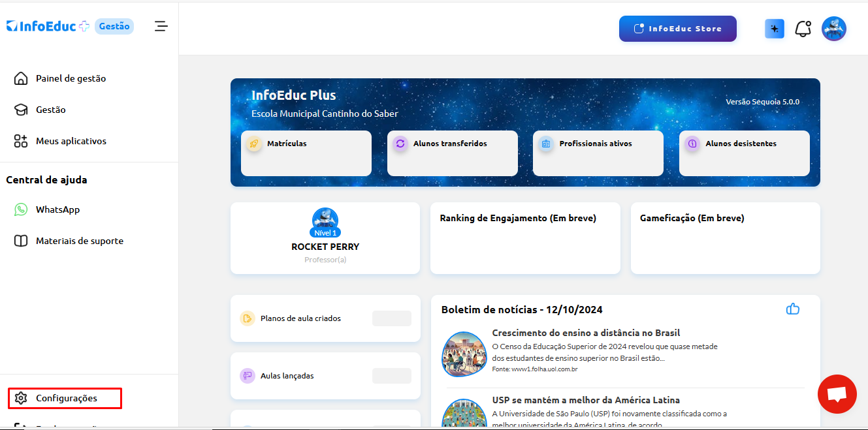Click the graduation cap icon beside Gestão
The image size is (868, 430).
(21, 110)
